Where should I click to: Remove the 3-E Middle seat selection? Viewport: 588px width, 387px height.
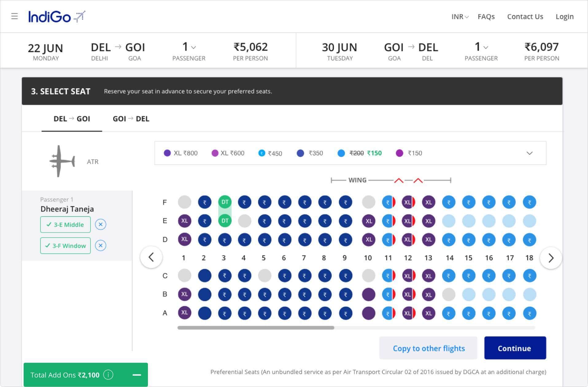pos(100,224)
